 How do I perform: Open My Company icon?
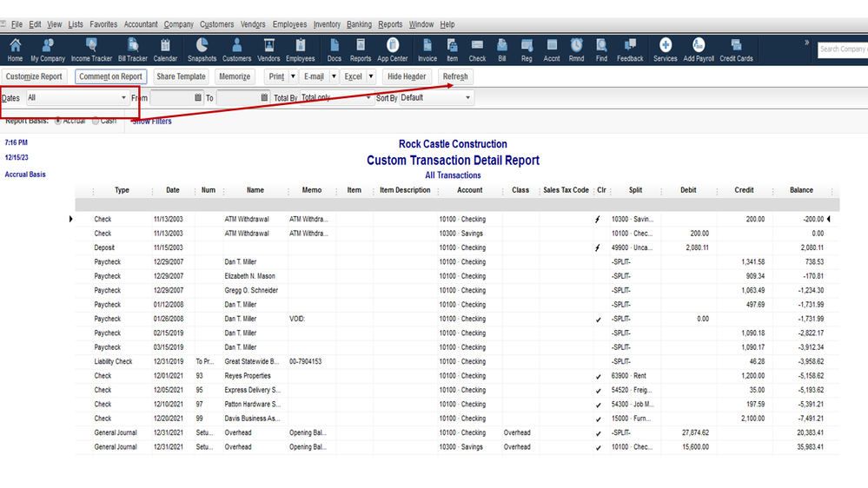[48, 49]
